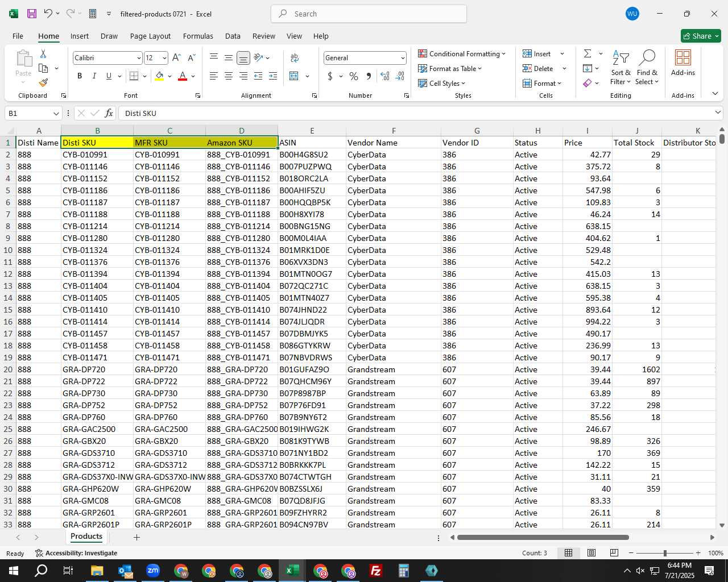Click the horizontal scrollbar thumb
Viewport: 728px width, 582px height.
(543, 537)
